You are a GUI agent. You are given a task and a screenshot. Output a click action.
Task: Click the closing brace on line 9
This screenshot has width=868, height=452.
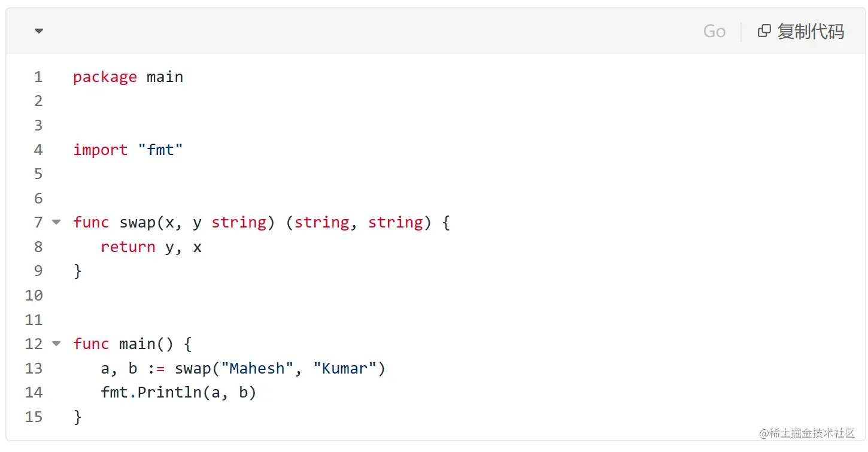(x=77, y=271)
